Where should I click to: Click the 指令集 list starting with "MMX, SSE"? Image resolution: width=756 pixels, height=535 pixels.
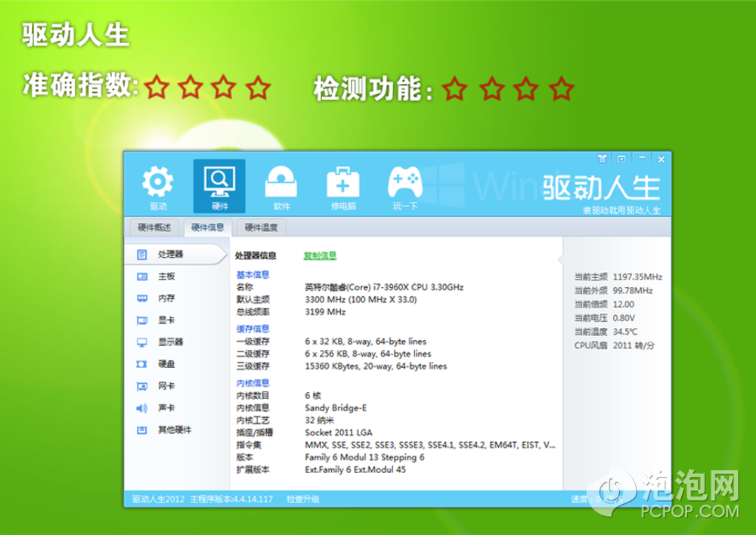(x=430, y=445)
